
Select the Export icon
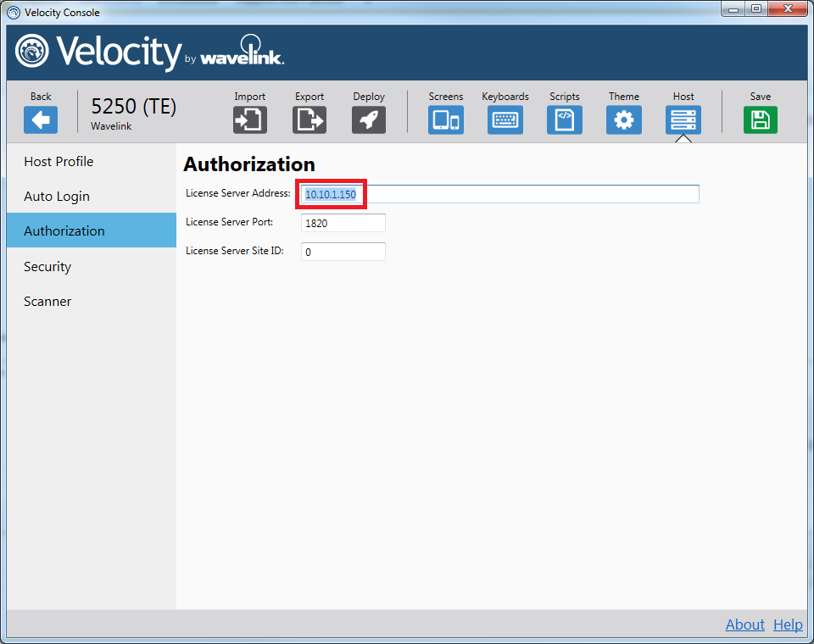309,119
